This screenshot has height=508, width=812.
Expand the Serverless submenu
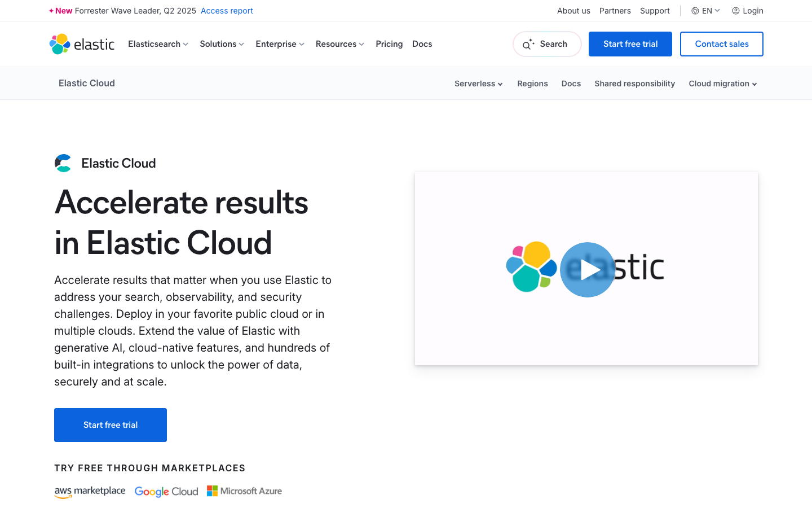click(478, 84)
